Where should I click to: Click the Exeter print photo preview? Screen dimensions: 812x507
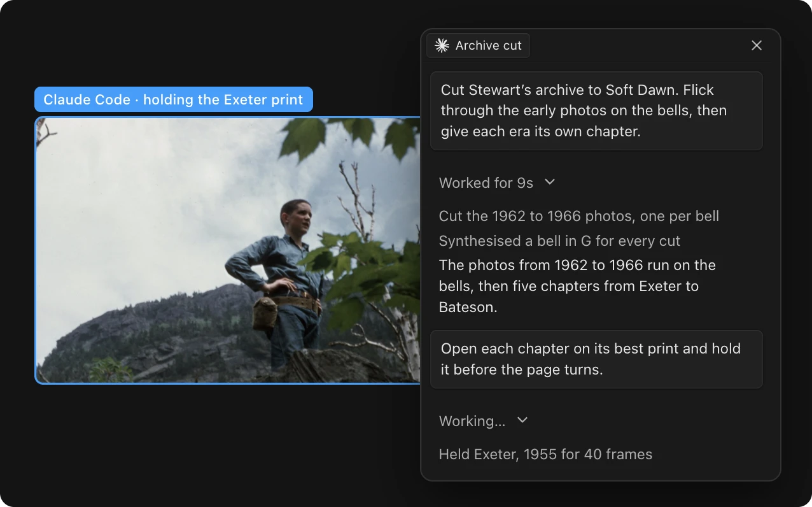click(x=228, y=250)
